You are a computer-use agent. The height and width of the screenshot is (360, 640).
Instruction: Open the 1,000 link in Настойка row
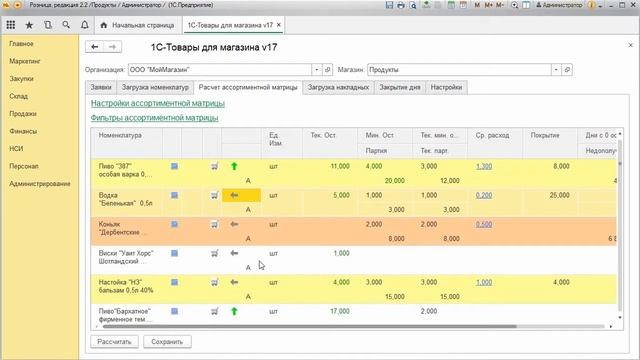(484, 282)
